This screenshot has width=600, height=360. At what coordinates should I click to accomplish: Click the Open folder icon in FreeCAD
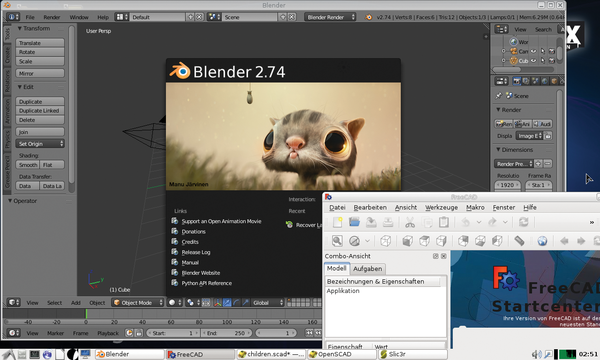tap(354, 222)
